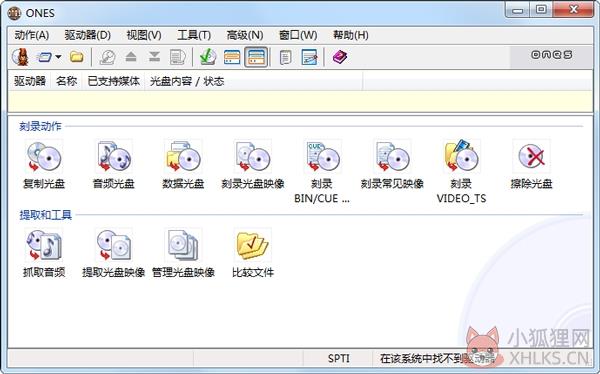Expand the drive selector dropdown arrow

point(58,57)
